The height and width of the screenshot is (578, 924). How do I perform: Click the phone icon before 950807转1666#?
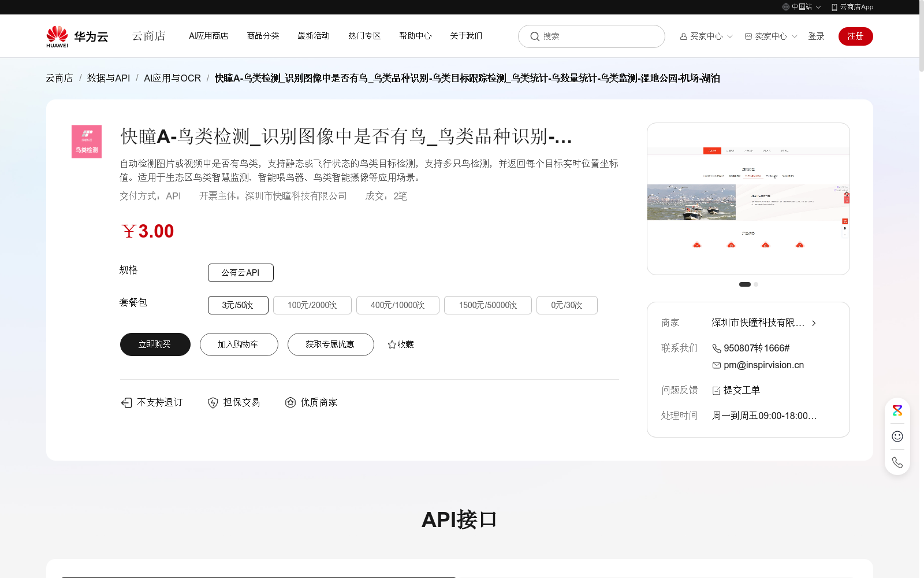[717, 349]
